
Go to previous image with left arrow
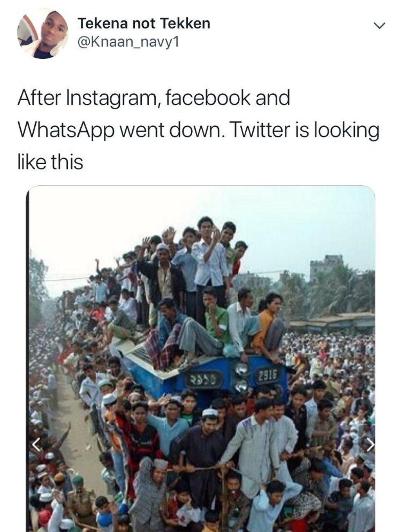[x=36, y=444]
